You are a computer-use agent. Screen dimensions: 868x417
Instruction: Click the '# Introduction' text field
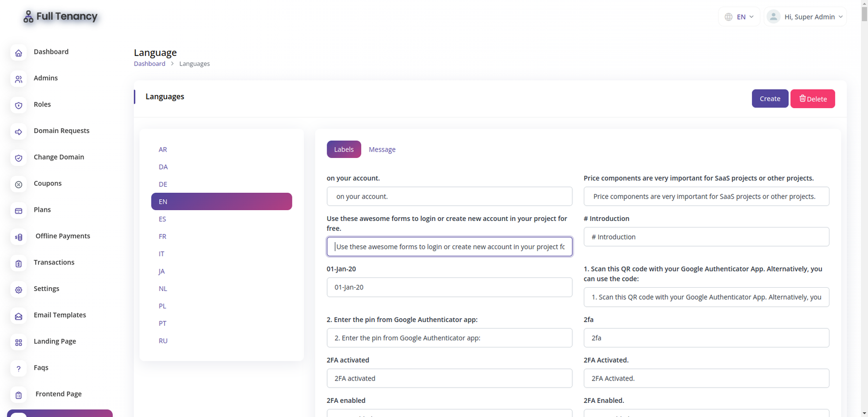706,237
